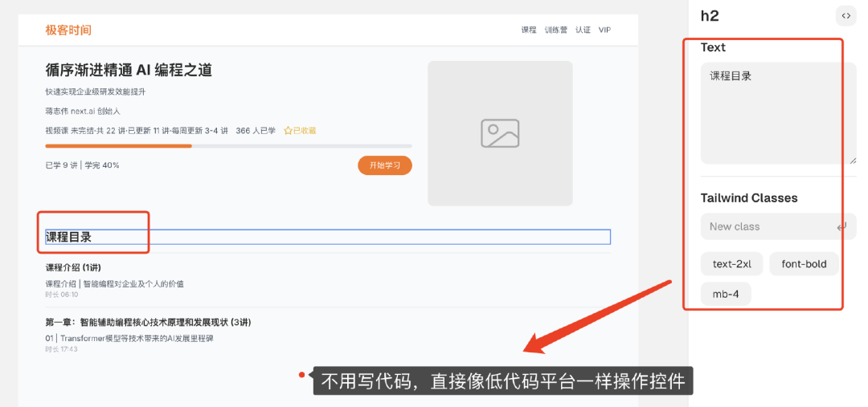This screenshot has height=407, width=868.
Task: Click the Tailwind Classes section label
Action: point(749,198)
